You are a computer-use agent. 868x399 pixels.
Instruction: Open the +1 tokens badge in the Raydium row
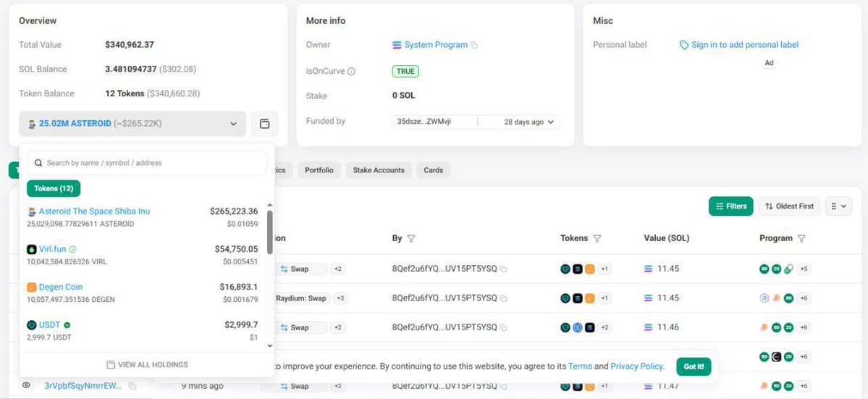click(604, 298)
